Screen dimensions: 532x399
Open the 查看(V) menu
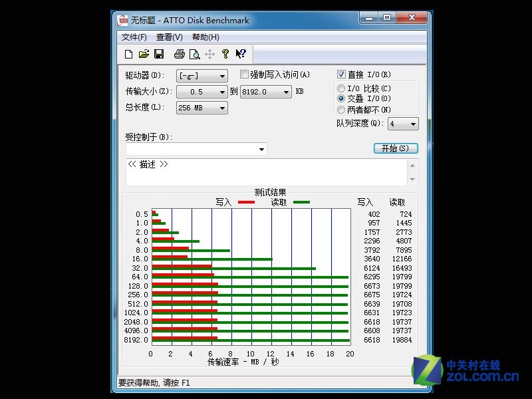pyautogui.click(x=170, y=37)
